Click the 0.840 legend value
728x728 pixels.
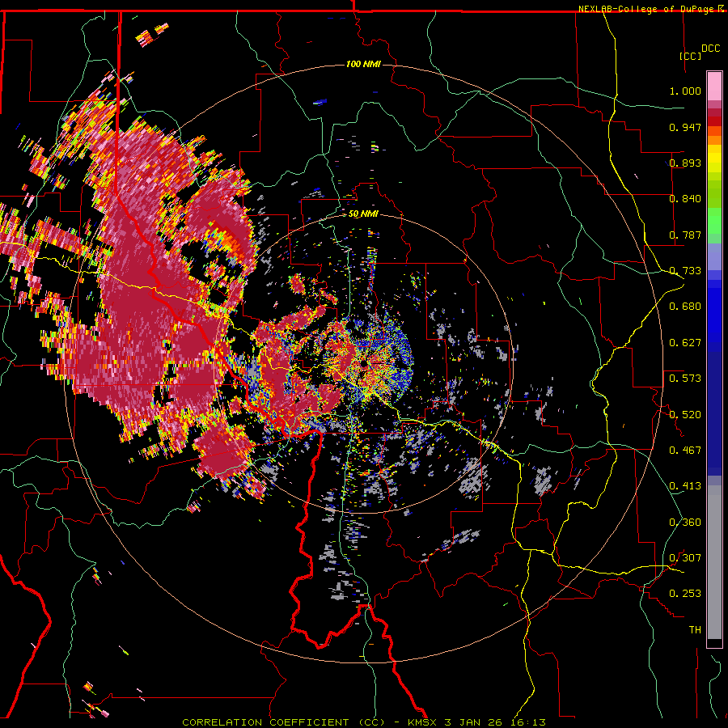pos(685,199)
